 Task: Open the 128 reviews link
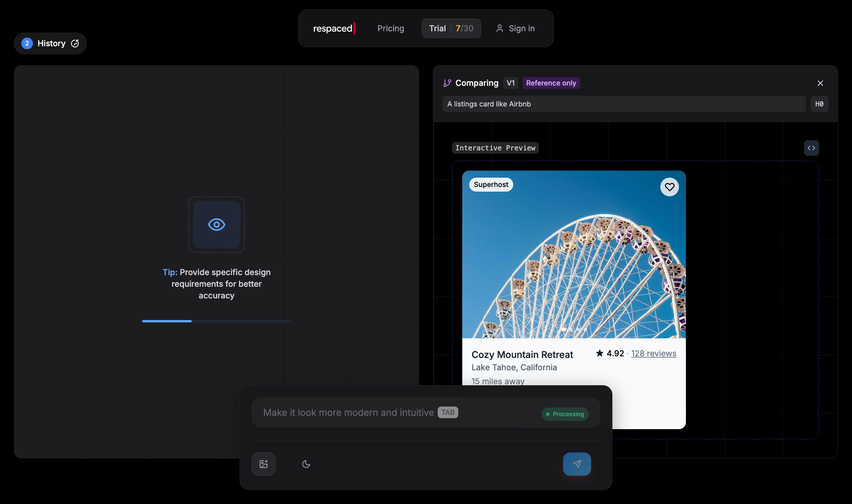[654, 354]
